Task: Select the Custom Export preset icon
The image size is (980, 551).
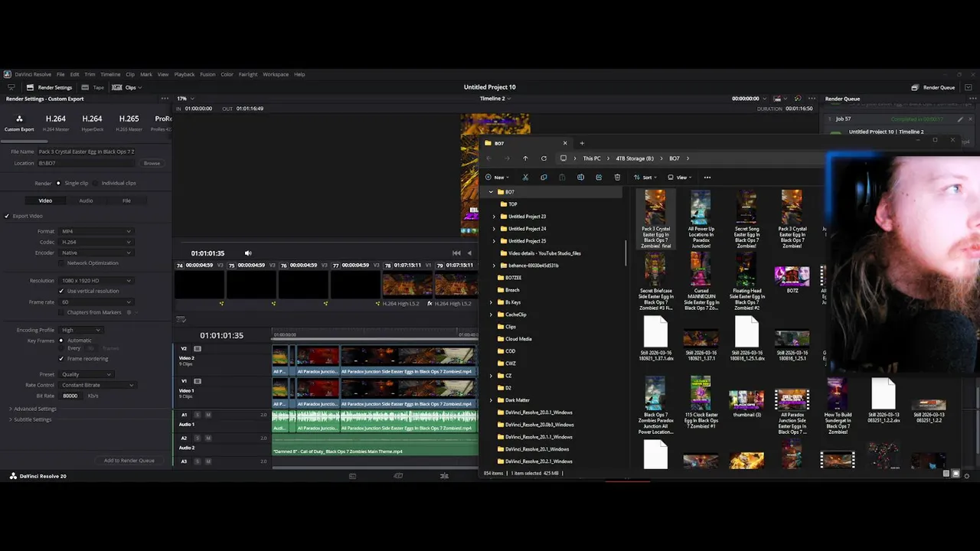Action: point(19,122)
